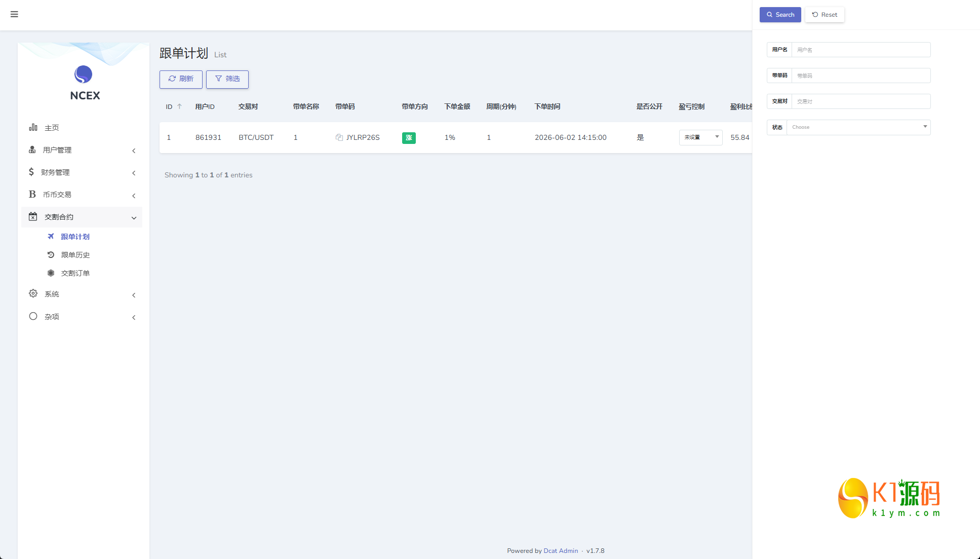
Task: Click BTC/USDT trading pair cell
Action: (256, 137)
